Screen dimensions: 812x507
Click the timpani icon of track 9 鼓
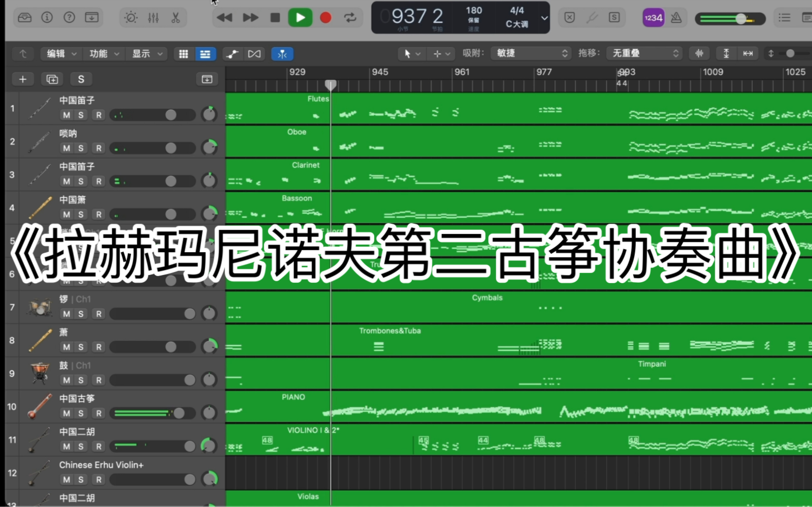point(40,374)
